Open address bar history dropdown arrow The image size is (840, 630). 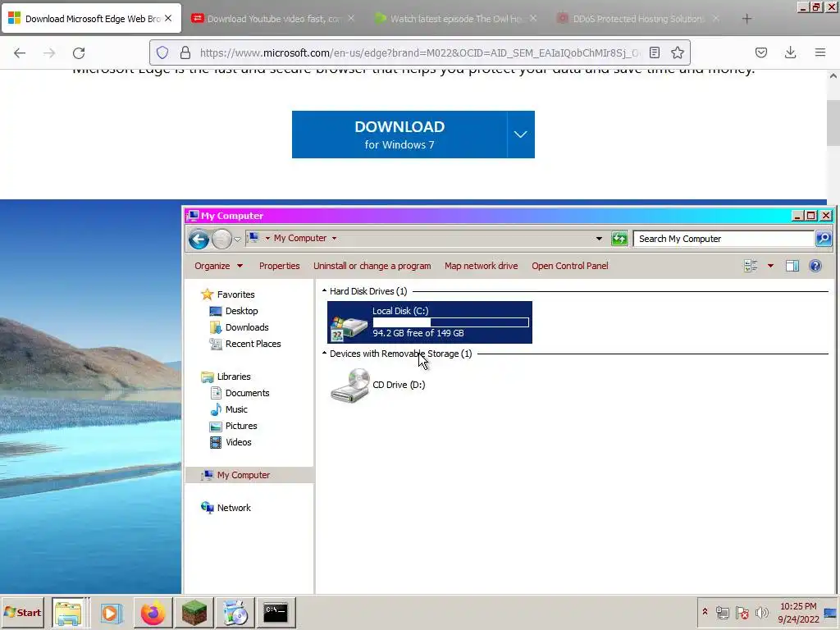pos(598,239)
